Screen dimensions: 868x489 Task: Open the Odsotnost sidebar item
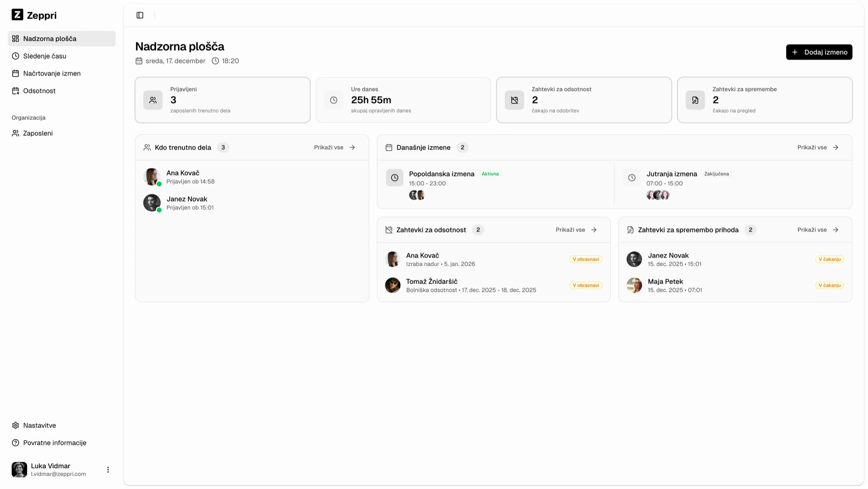click(x=39, y=91)
